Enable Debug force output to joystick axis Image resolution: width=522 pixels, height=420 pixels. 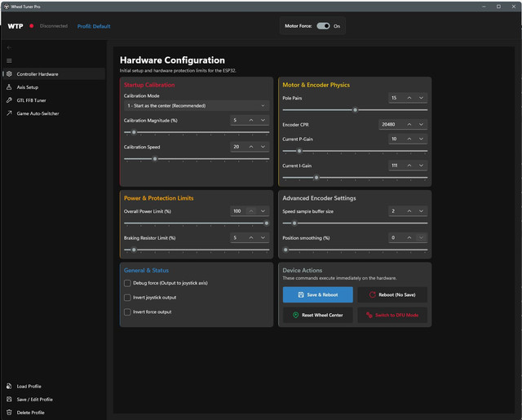point(127,283)
